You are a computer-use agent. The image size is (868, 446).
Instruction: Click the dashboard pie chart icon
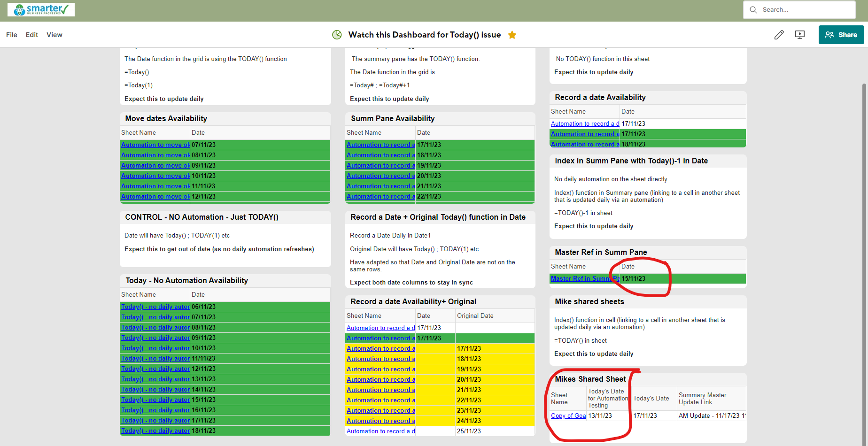pyautogui.click(x=337, y=35)
